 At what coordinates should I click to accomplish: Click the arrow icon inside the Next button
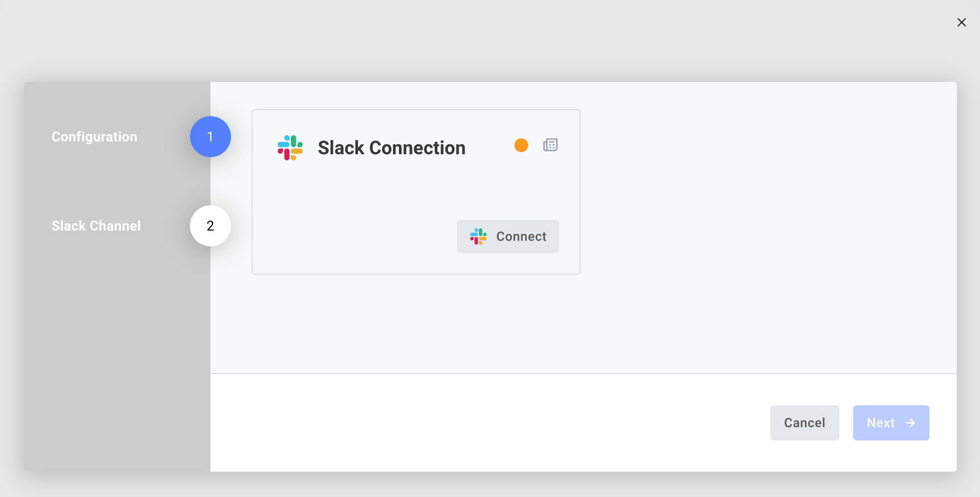click(x=911, y=423)
